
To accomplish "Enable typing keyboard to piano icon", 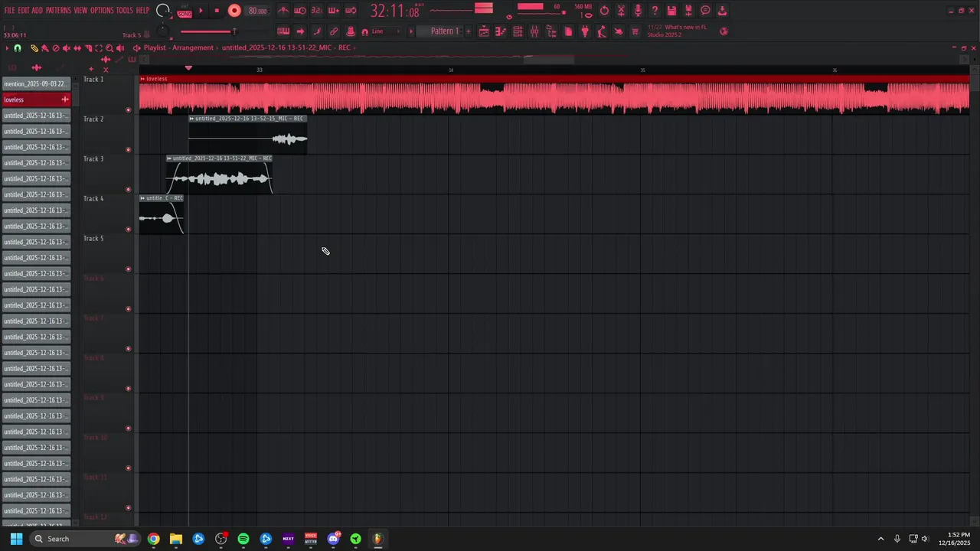I will 283,31.
